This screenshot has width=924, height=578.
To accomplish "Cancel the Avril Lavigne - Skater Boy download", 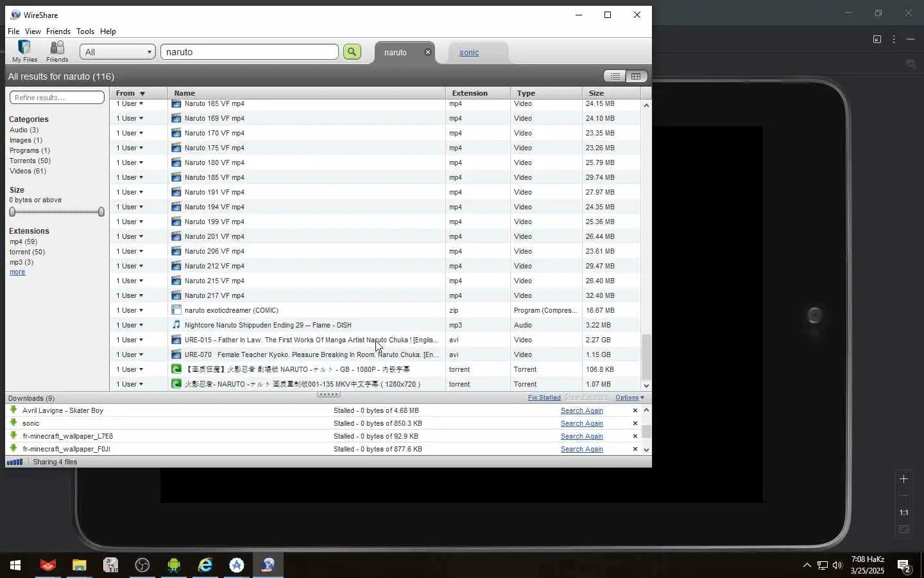I will tap(635, 410).
